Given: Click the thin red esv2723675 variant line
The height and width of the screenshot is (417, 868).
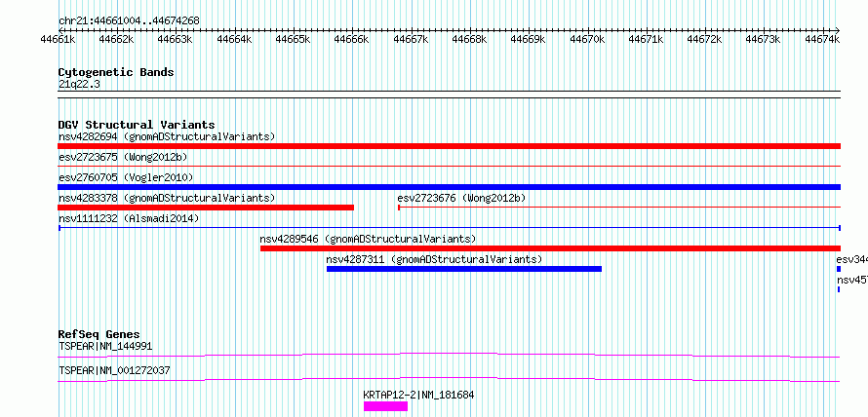Looking at the screenshot, I should [449, 166].
